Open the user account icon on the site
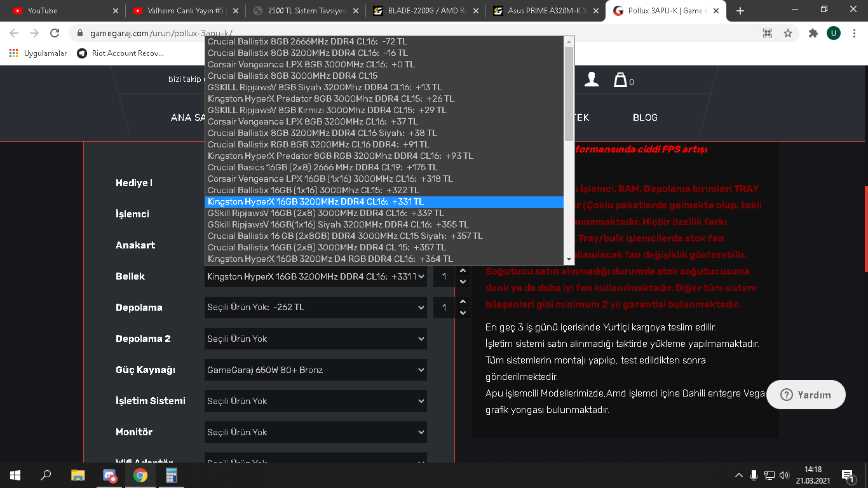Viewport: 868px width, 488px height. tap(592, 79)
